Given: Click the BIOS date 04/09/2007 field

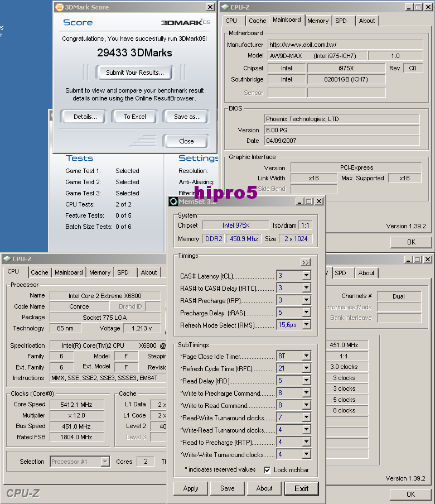Looking at the screenshot, I should coord(342,141).
